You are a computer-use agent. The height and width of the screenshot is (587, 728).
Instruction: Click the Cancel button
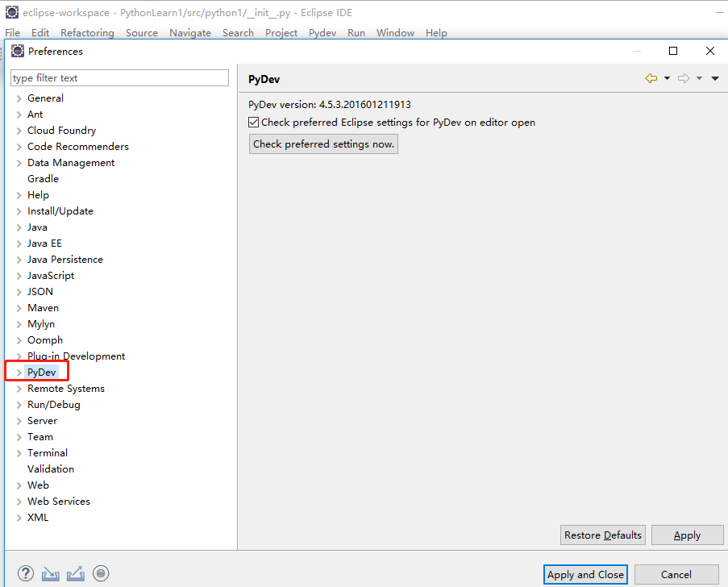pos(676,574)
